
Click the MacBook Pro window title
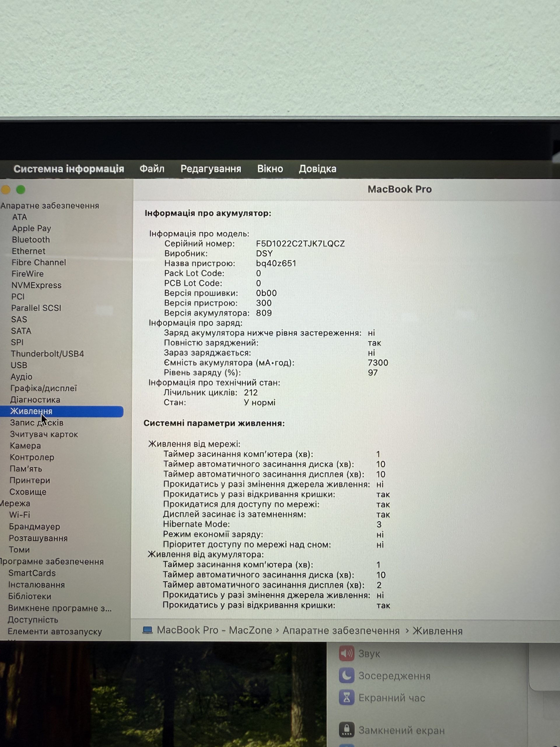[400, 189]
